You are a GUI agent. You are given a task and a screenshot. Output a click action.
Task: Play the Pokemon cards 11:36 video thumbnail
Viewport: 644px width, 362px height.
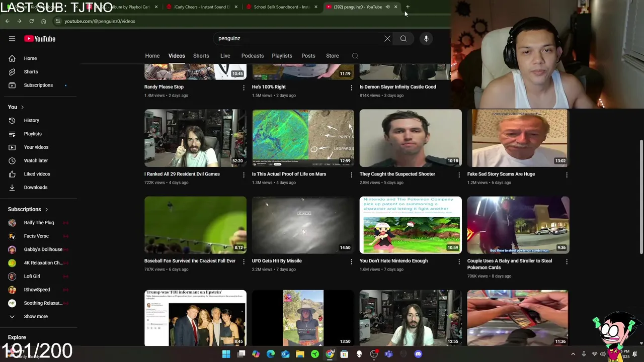pyautogui.click(x=518, y=318)
